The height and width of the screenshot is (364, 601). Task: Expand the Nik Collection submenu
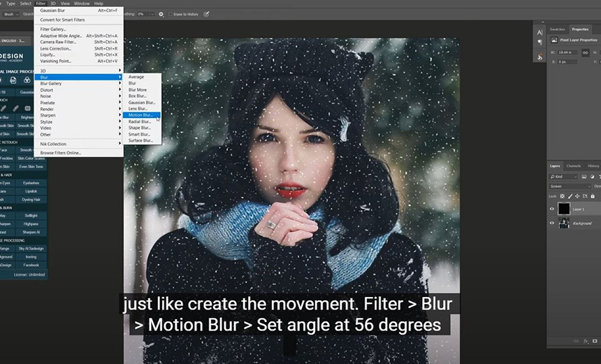(x=53, y=144)
